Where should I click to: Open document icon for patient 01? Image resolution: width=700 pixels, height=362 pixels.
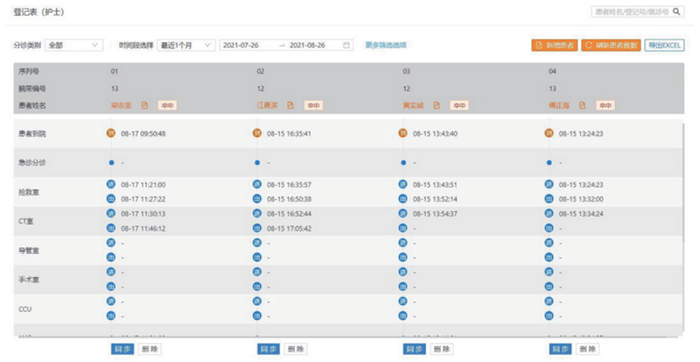pyautogui.click(x=145, y=105)
